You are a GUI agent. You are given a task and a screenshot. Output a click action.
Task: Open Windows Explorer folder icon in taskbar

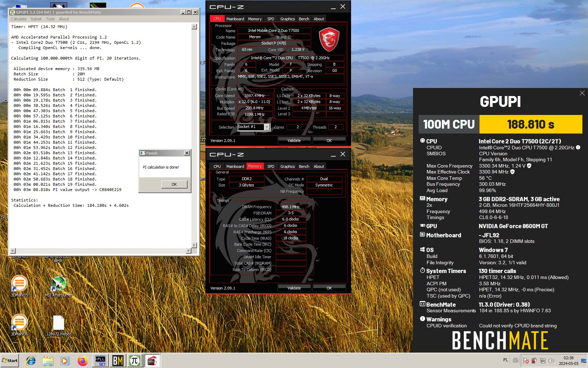pos(48,361)
